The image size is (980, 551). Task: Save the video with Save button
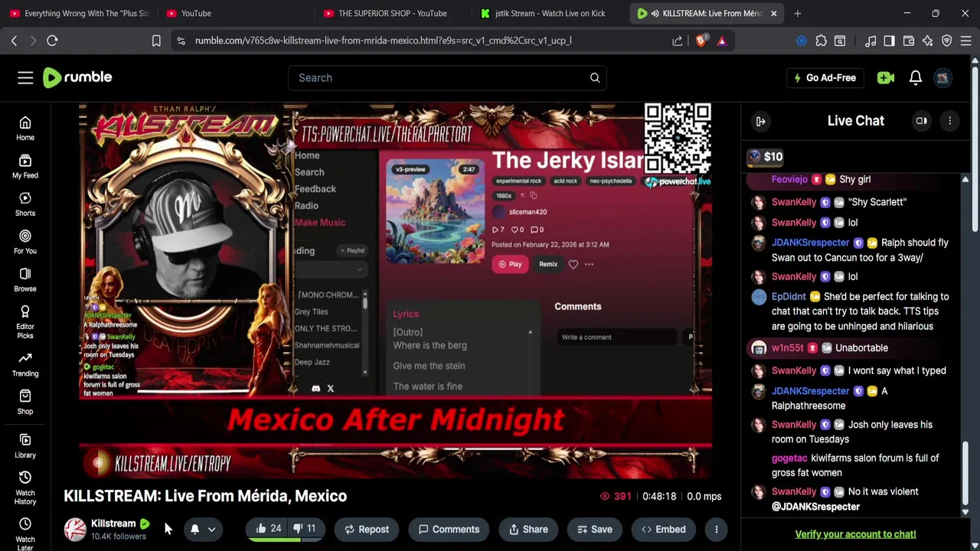point(595,529)
